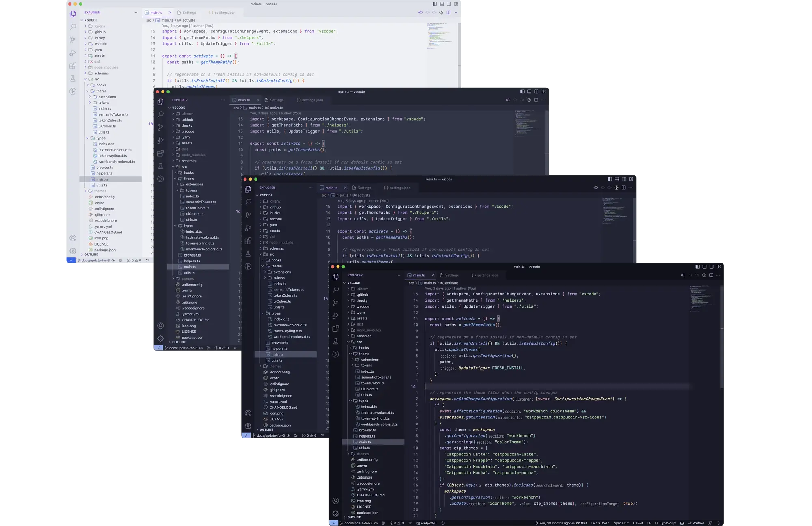Click UTF-8 encoding in front status bar

(x=638, y=523)
